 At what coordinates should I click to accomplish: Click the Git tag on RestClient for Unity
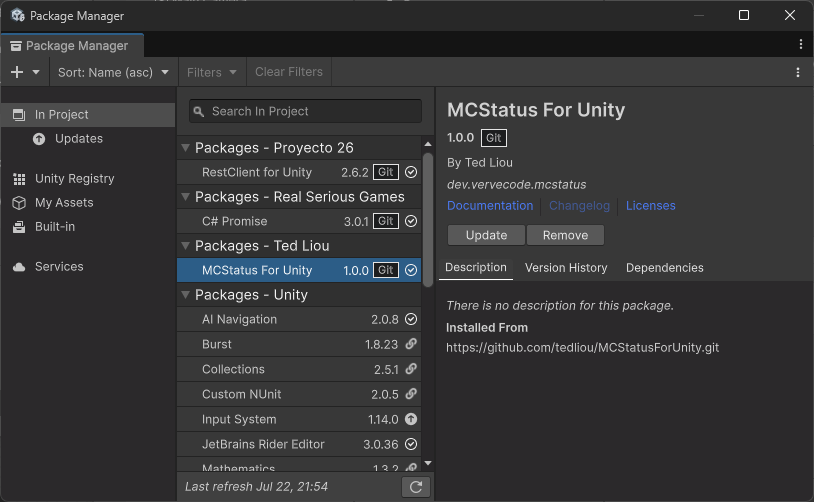point(386,172)
